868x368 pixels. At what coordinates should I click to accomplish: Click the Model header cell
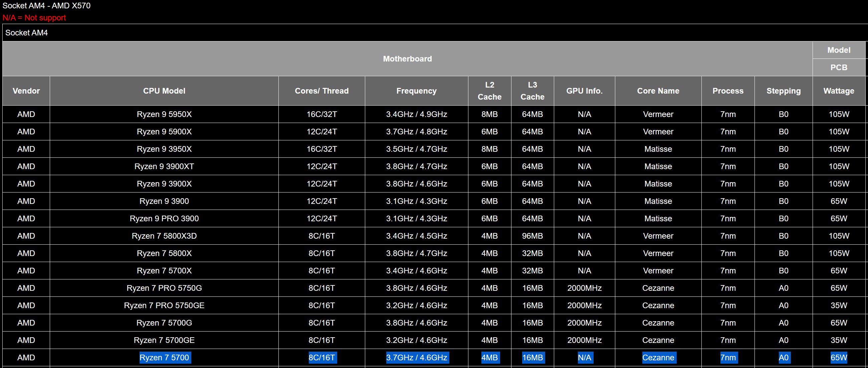click(x=839, y=50)
